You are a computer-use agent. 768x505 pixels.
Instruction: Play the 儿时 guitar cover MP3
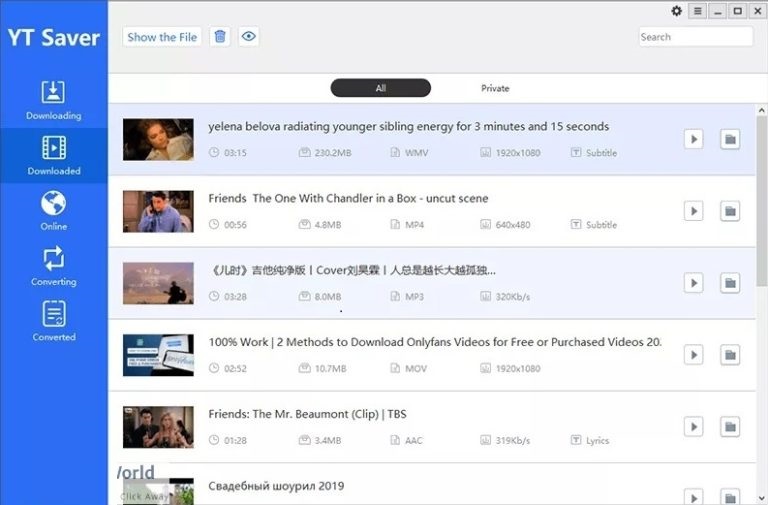tap(694, 283)
